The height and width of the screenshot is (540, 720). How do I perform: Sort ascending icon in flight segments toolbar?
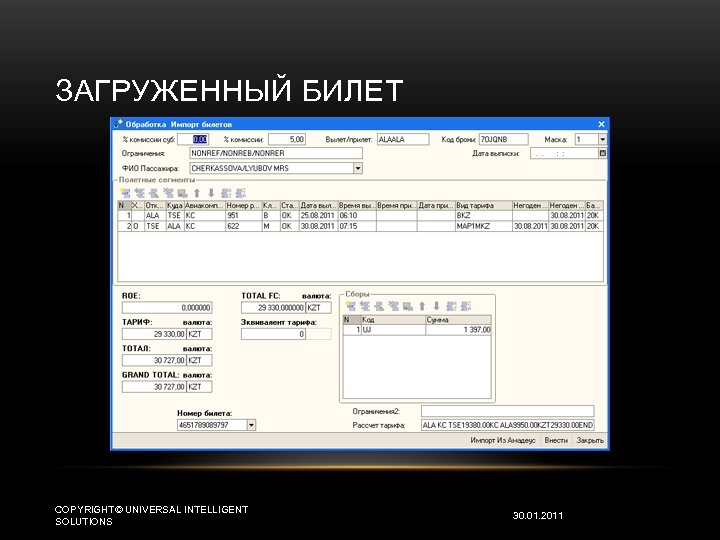pos(226,193)
